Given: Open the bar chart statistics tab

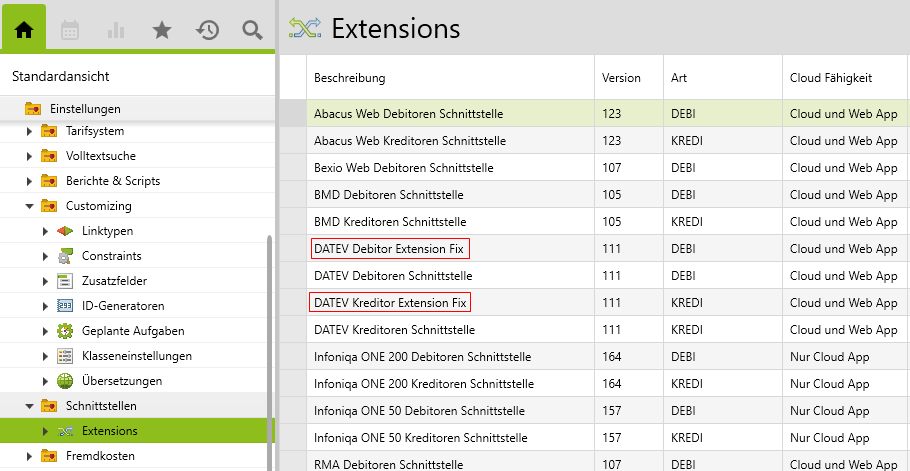Looking at the screenshot, I should (x=116, y=30).
